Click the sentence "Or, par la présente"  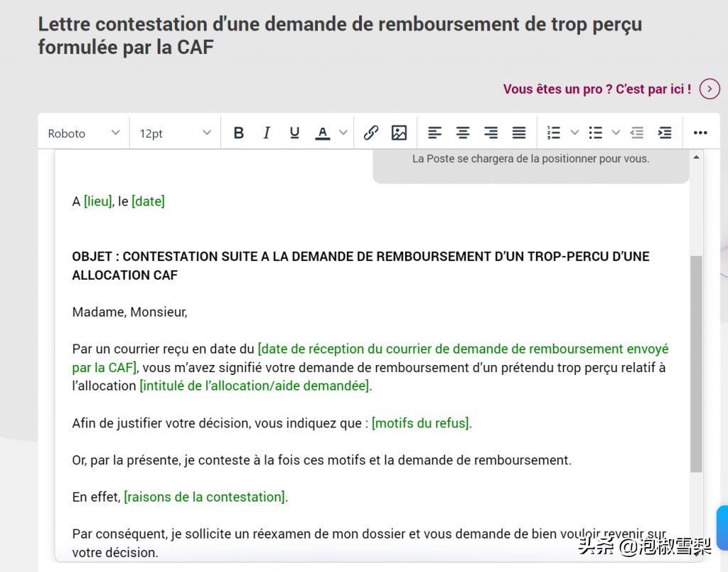pos(322,460)
